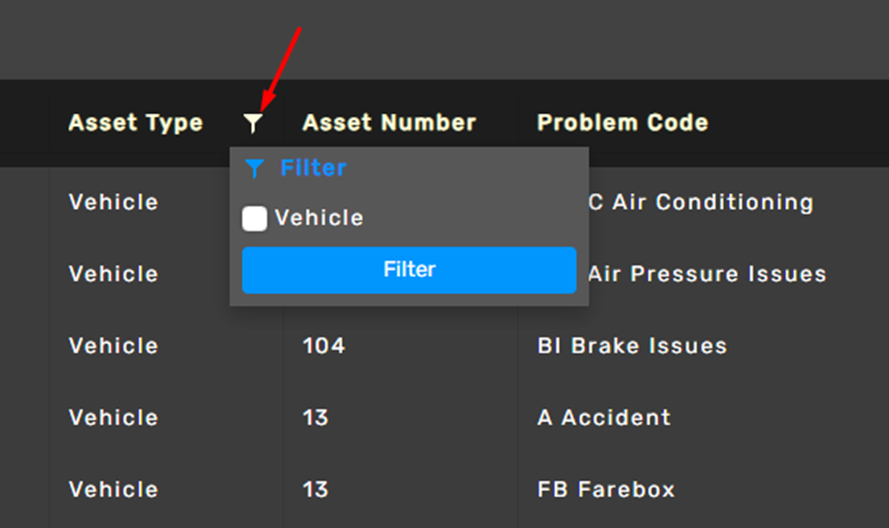This screenshot has width=889, height=528.
Task: Select Vehicle cell in the Farebox row
Action: [x=113, y=489]
